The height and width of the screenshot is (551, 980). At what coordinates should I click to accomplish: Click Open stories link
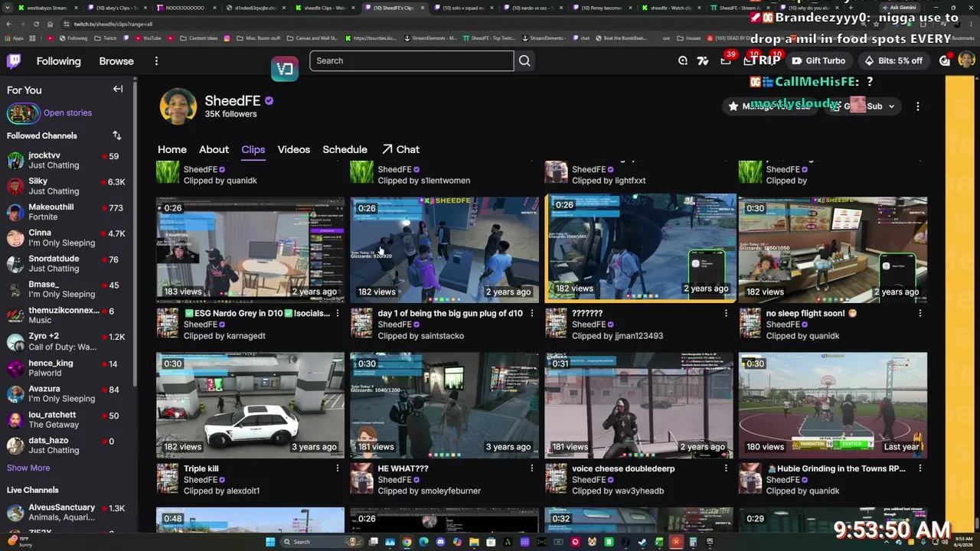pyautogui.click(x=67, y=113)
